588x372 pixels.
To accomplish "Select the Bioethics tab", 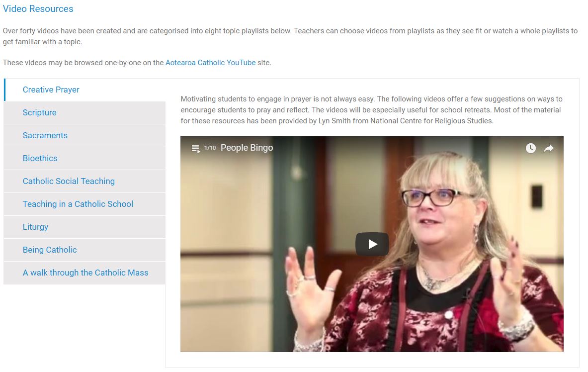I will click(85, 159).
